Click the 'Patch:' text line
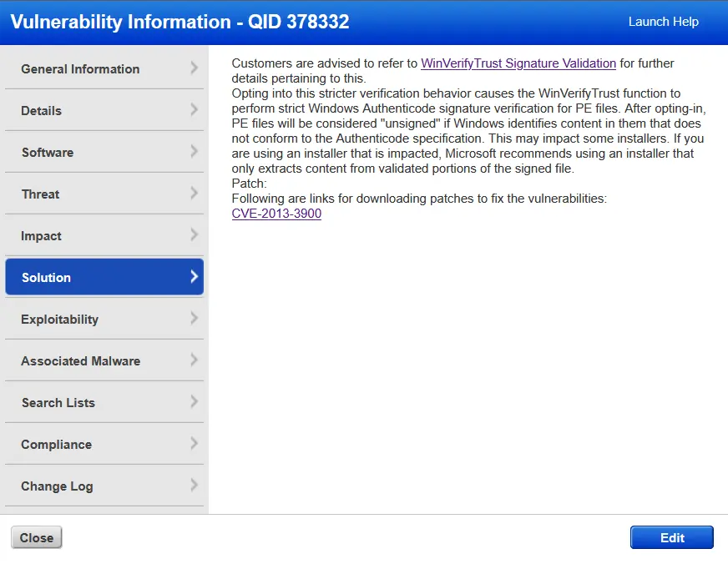 tap(250, 184)
